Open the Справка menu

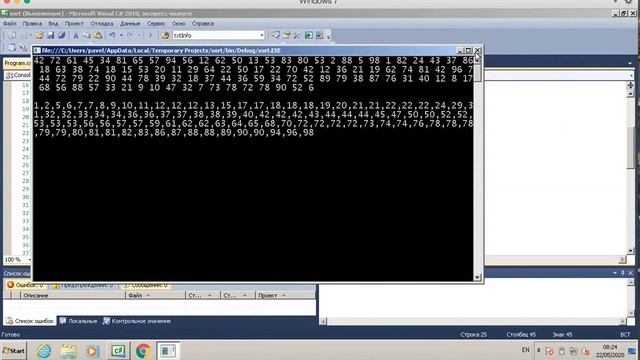click(x=202, y=24)
